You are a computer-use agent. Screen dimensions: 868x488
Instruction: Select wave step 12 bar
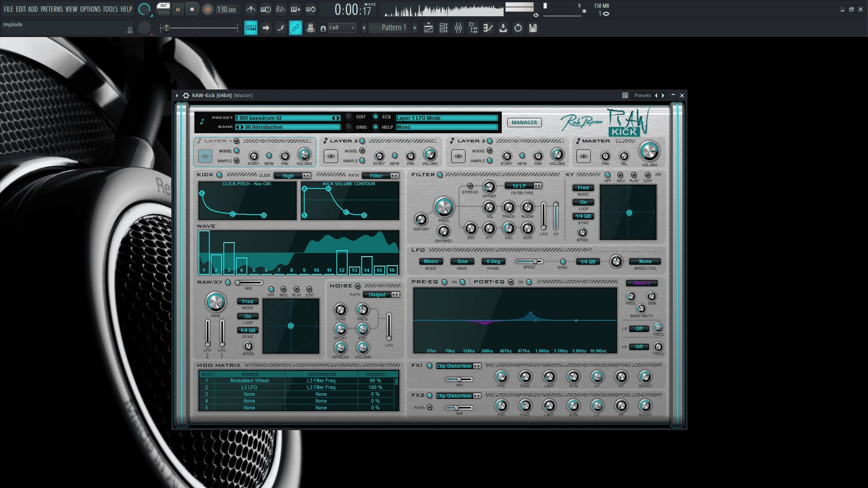tap(342, 262)
